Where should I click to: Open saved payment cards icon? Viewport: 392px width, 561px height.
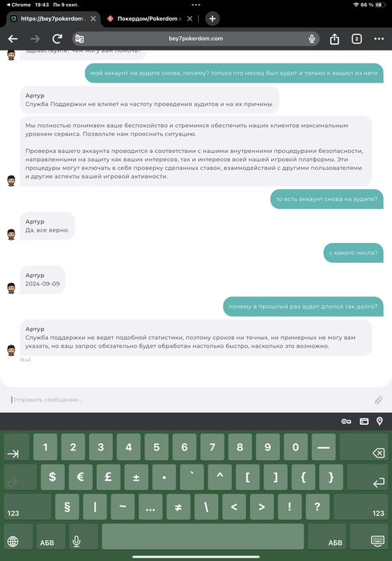(364, 422)
